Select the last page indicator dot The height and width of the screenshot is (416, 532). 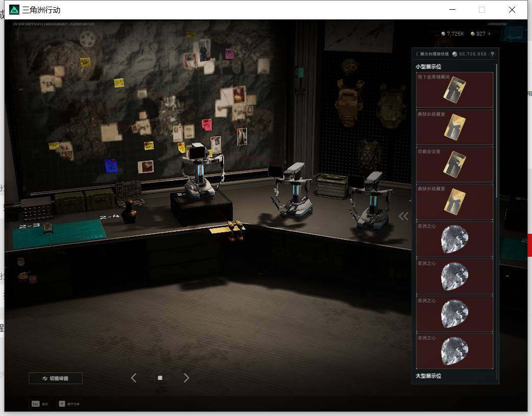point(168,378)
